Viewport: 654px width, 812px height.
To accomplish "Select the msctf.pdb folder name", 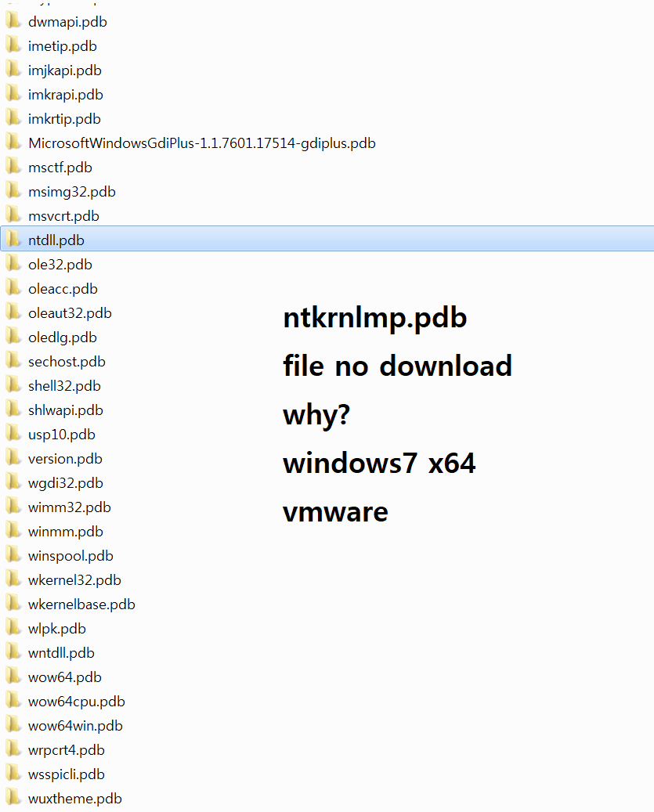I will [x=60, y=168].
